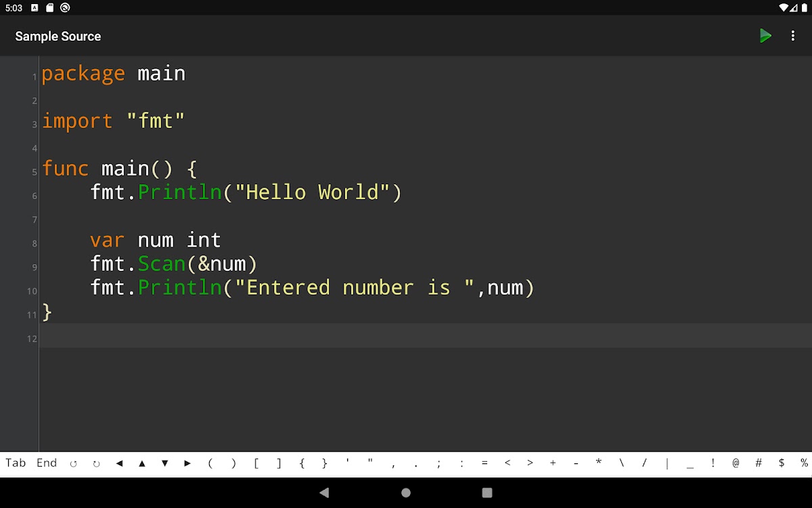
Task: Open the three-dot overflow menu
Action: coord(793,36)
